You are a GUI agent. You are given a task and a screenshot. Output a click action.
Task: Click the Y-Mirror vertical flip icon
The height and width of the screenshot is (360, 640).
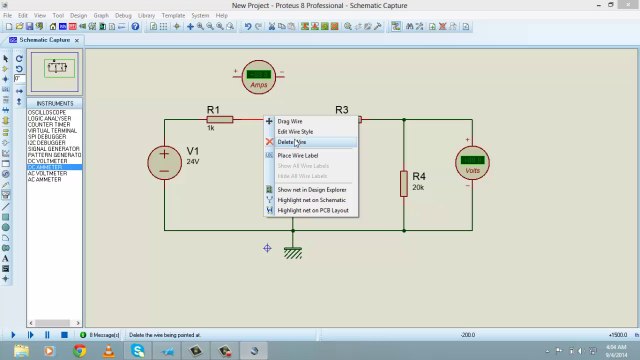(x=19, y=101)
